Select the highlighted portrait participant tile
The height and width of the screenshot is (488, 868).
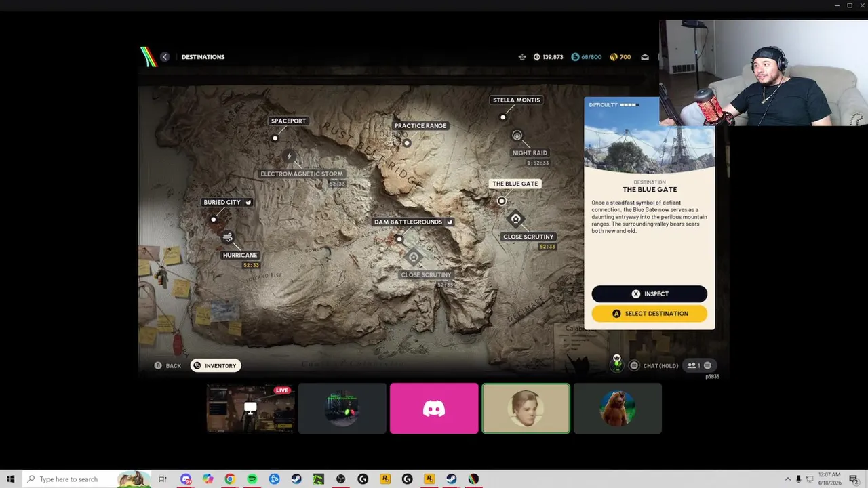[526, 409]
